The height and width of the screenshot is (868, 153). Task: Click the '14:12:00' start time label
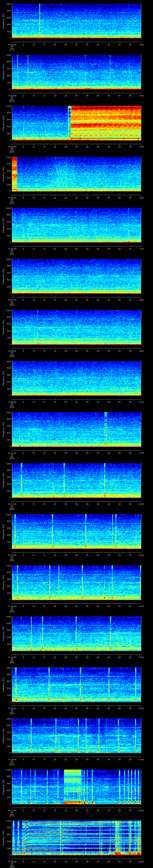click(12, 555)
